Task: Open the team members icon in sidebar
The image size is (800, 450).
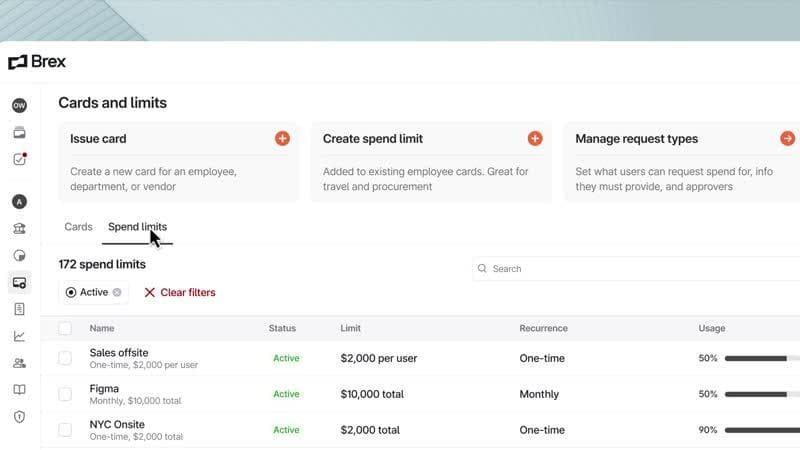Action: tap(19, 363)
